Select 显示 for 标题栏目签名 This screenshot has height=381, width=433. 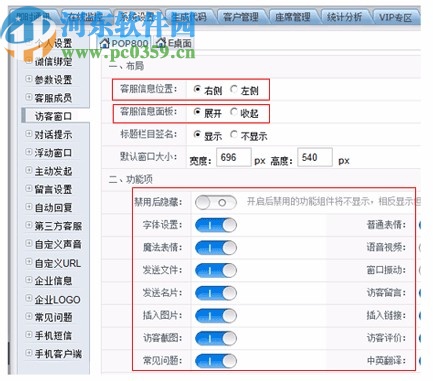coord(197,135)
